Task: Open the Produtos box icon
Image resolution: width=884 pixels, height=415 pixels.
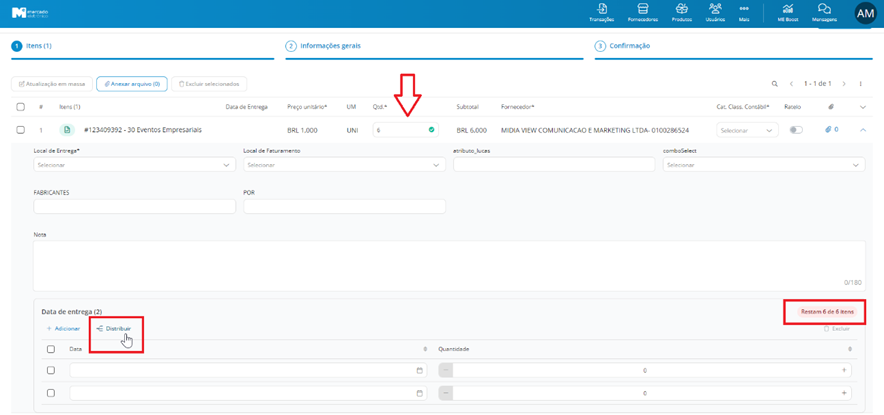Action: tap(682, 8)
